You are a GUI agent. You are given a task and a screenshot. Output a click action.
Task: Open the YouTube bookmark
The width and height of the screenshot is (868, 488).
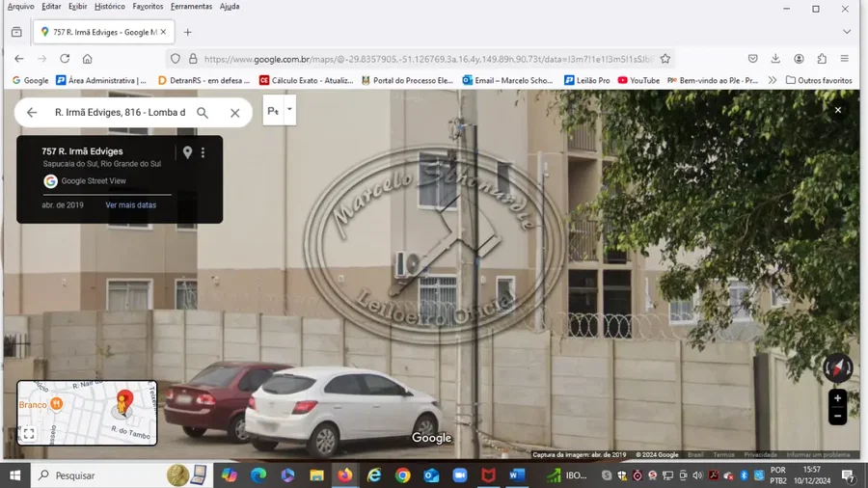coord(638,80)
